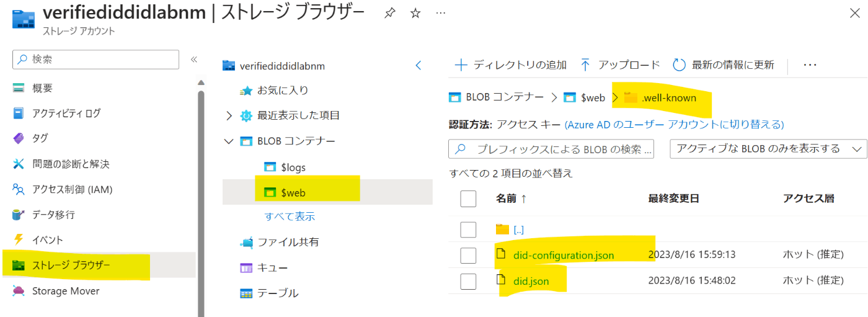Click the 最新の情報に更新 refresh icon
The width and height of the screenshot is (868, 317).
679,65
